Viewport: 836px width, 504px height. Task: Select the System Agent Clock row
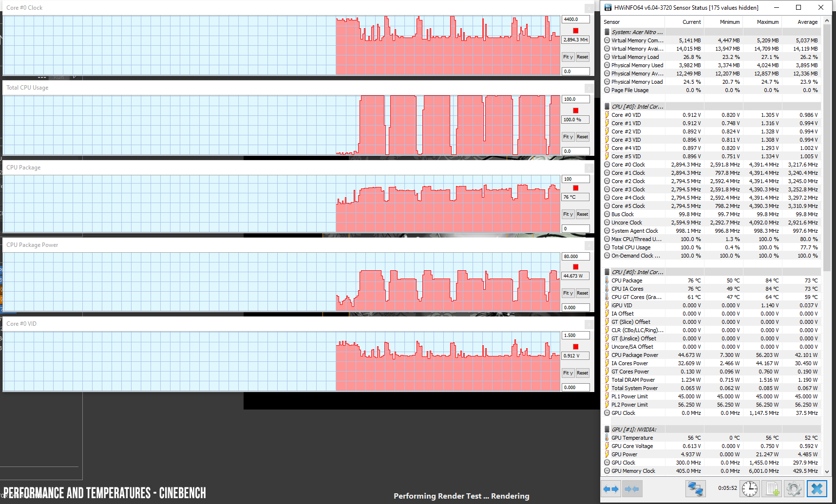[712, 231]
